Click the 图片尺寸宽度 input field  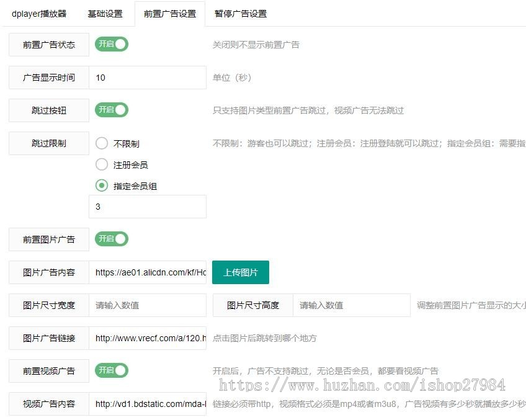148,305
